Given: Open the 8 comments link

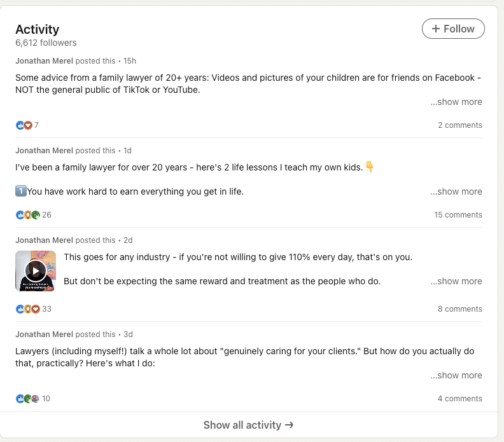Looking at the screenshot, I should pos(460,308).
